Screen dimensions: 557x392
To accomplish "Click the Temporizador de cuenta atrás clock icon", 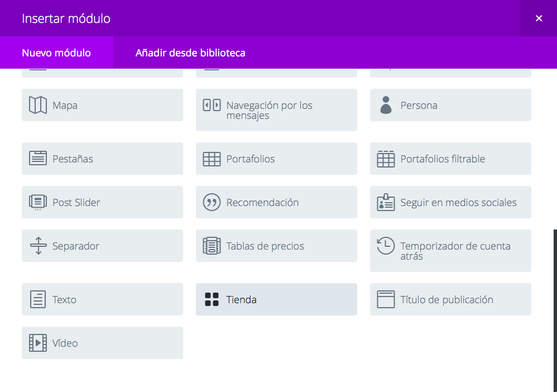I will (386, 246).
